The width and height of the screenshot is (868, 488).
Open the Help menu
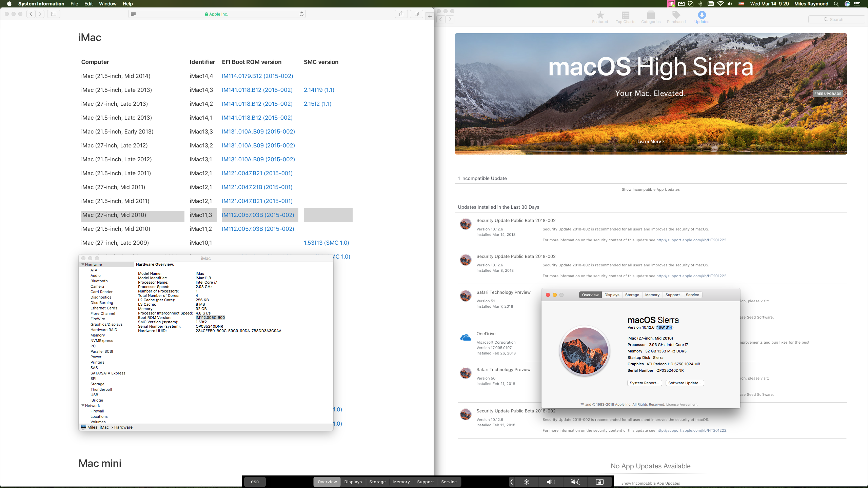tap(127, 4)
